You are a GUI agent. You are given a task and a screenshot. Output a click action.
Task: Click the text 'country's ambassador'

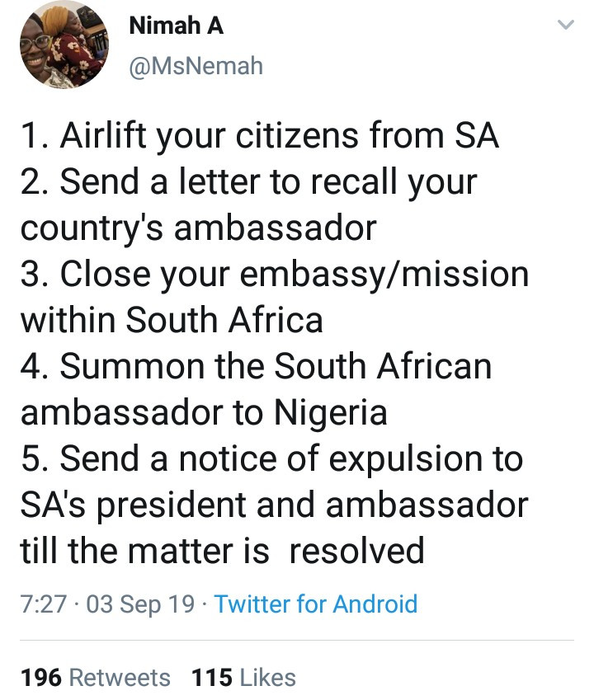198,228
